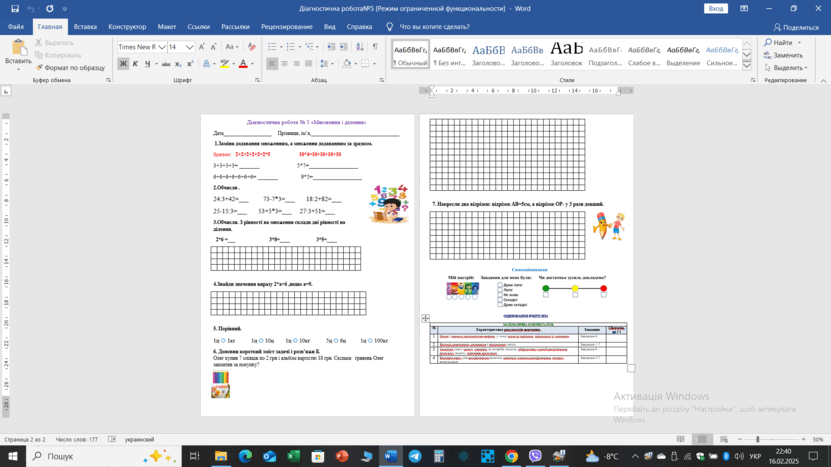Screen dimensions: 831x467
Task: Apply the text highlight color
Action: click(x=225, y=64)
